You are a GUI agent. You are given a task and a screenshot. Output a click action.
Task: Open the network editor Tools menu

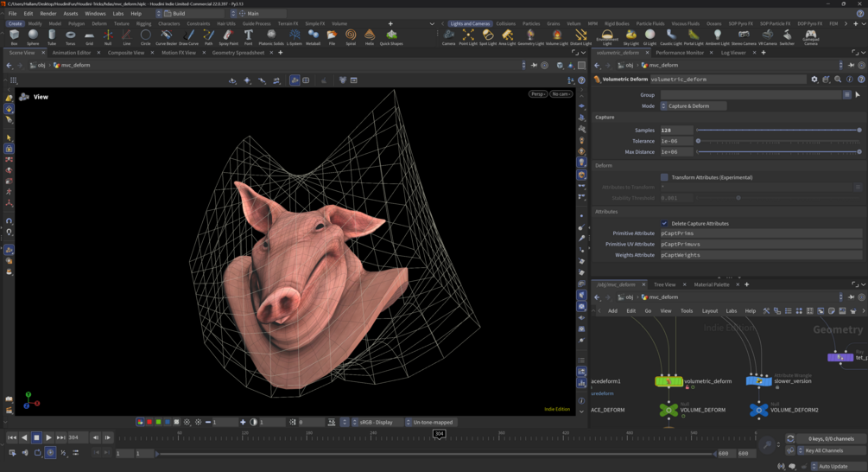pos(687,311)
